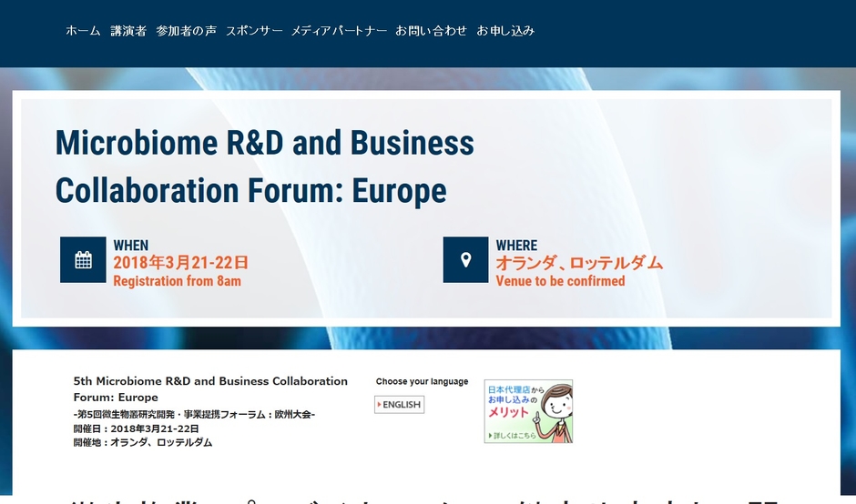856x504 pixels.
Task: Click the Registration from 8am text
Action: tap(177, 281)
